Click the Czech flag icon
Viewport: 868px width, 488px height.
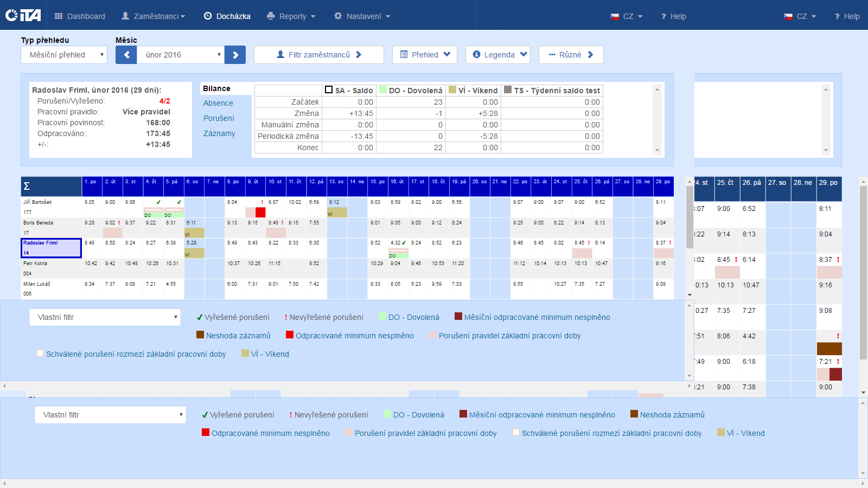614,16
